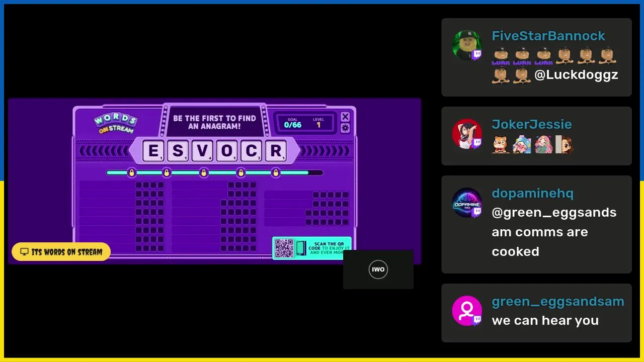This screenshot has width=644, height=362.
Task: Close the Words on Stream game panel
Action: tap(345, 117)
